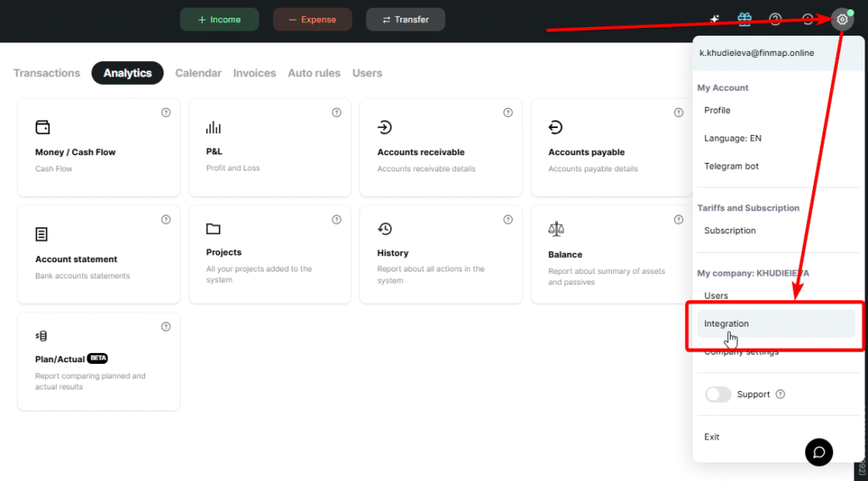Click the help icon on Plan/Actual card
Image resolution: width=868 pixels, height=481 pixels.
pos(166,327)
